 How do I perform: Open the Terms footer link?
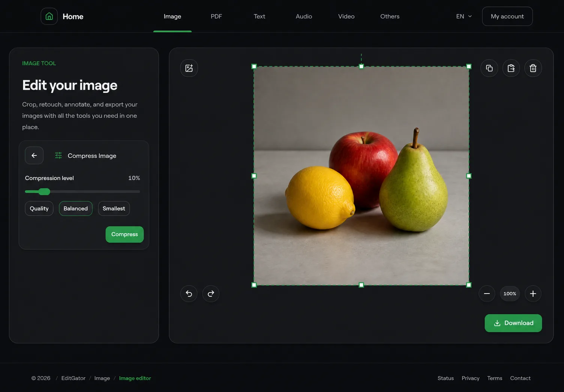pyautogui.click(x=495, y=378)
